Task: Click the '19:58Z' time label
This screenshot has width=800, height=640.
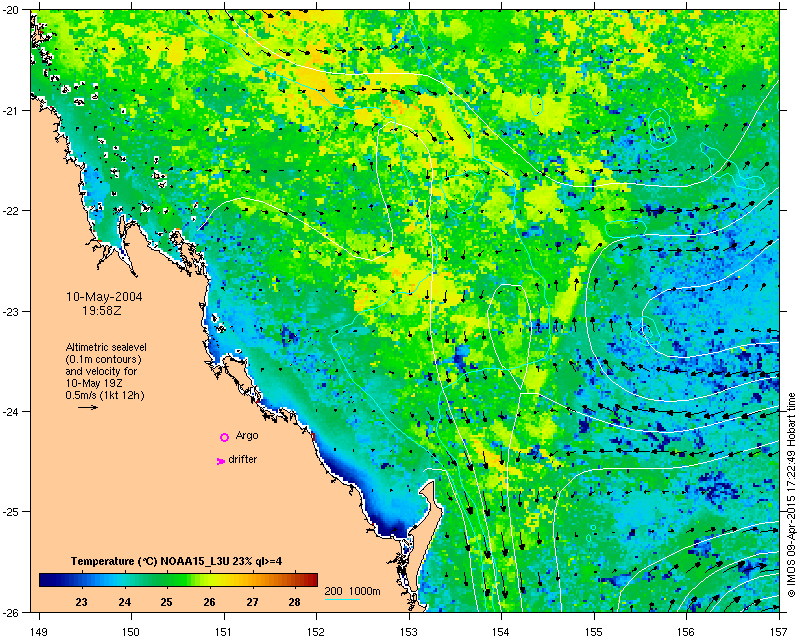Action: (x=102, y=310)
